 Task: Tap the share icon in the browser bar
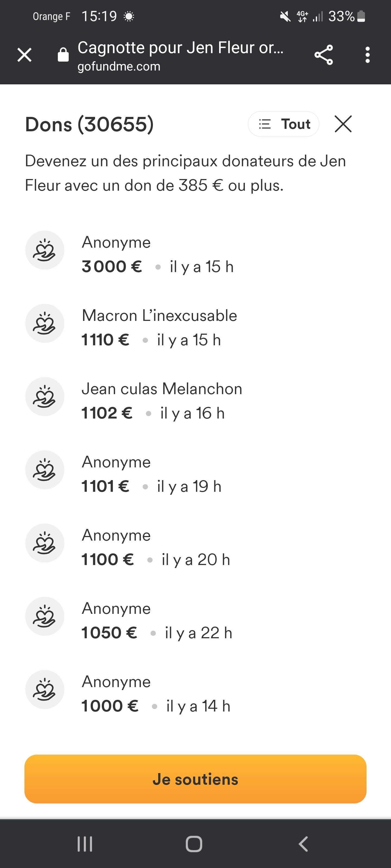[x=324, y=55]
